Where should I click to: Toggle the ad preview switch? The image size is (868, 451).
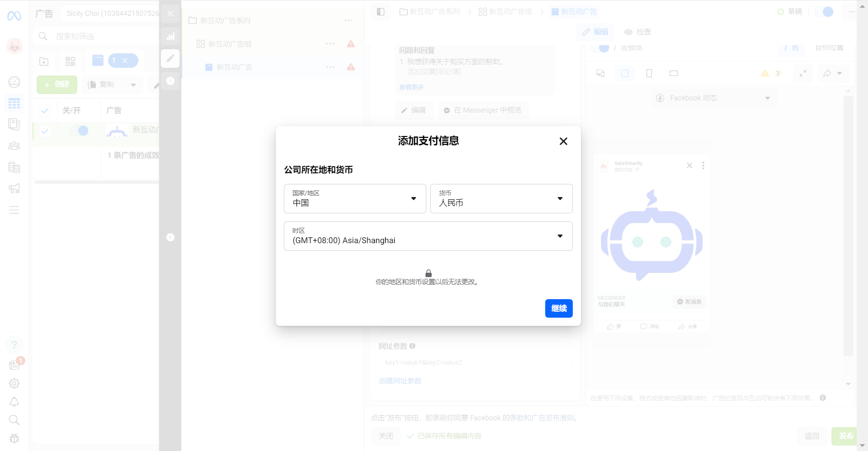point(600,48)
